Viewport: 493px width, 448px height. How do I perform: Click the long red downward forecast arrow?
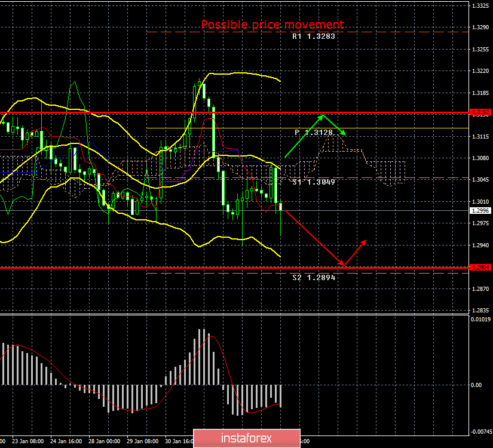click(x=312, y=237)
